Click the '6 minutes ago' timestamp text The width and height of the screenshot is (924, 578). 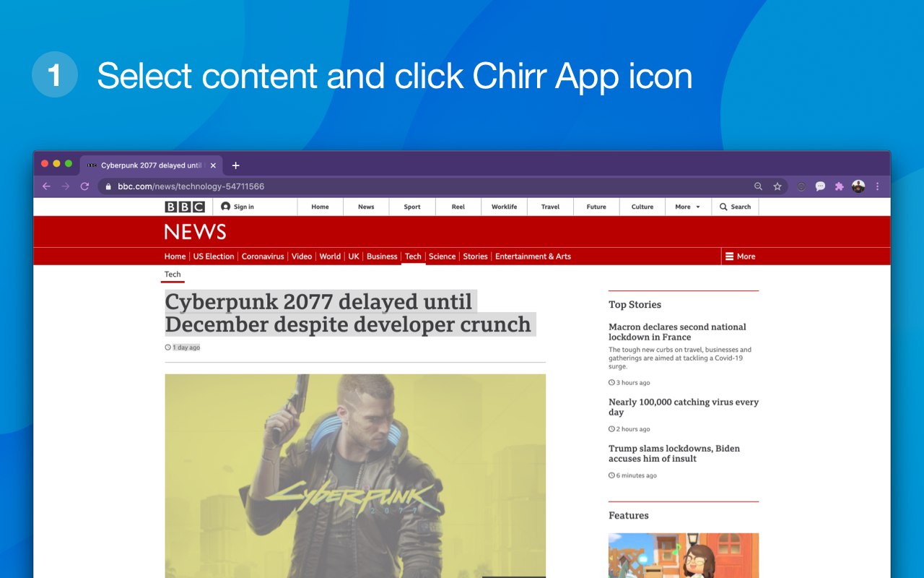[637, 475]
